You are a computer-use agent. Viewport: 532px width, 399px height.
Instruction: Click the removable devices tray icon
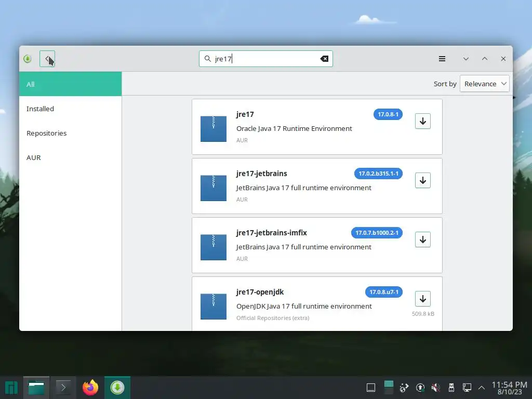pos(451,388)
